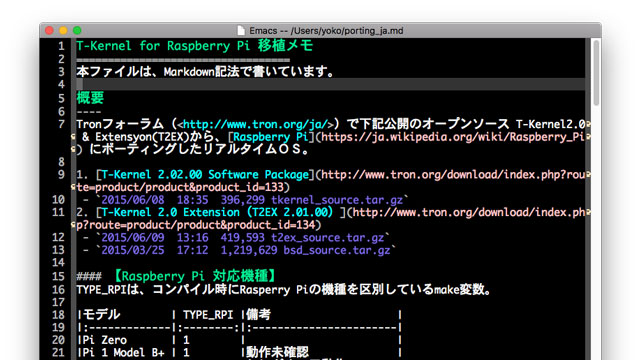Open the http://www.tron.org/ja/ link
640x360 pixels.
point(256,124)
